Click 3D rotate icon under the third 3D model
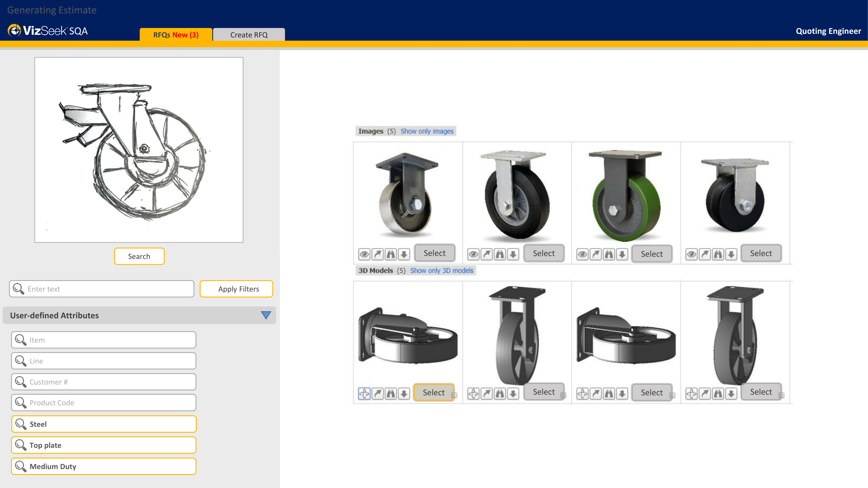This screenshot has height=488, width=868. click(x=583, y=393)
